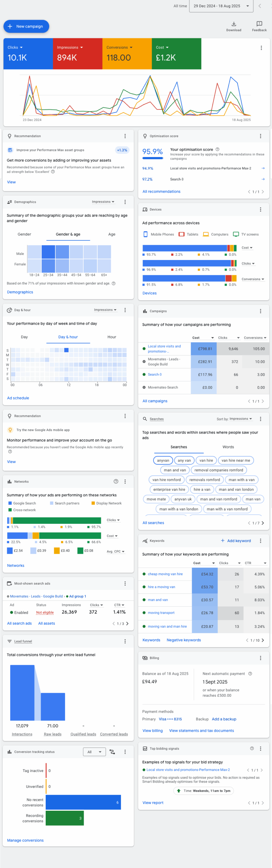This screenshot has height=868, width=272.
Task: Toggle the Mobile Phones legend checkbox
Action: 146,234
